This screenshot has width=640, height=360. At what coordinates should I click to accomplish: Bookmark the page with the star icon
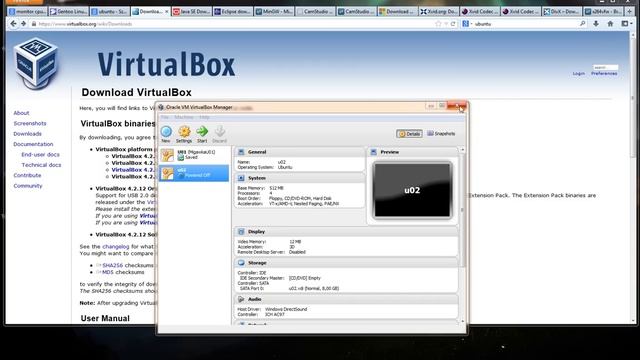click(438, 24)
